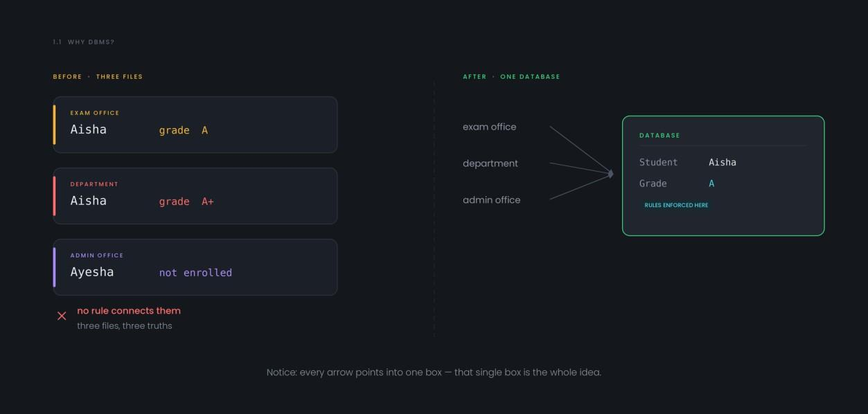Click the arrowhead pointing into the database box
Screen dimensions: 868x414
point(611,174)
